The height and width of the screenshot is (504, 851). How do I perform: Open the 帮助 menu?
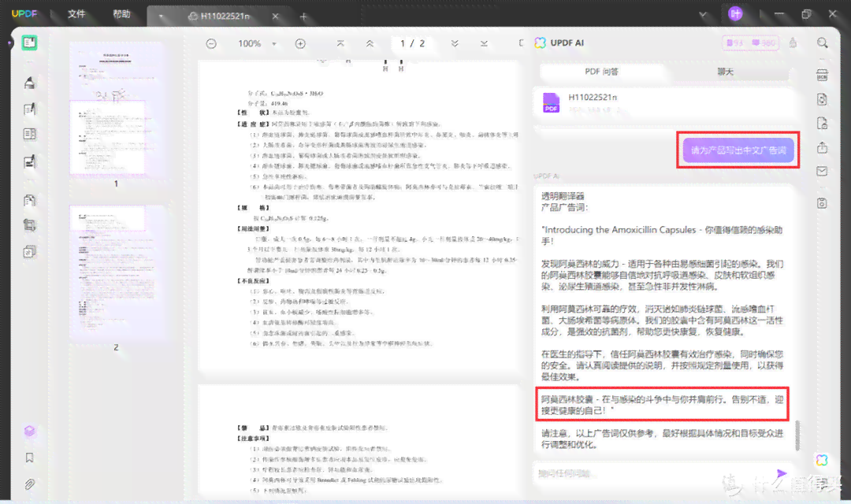(121, 14)
